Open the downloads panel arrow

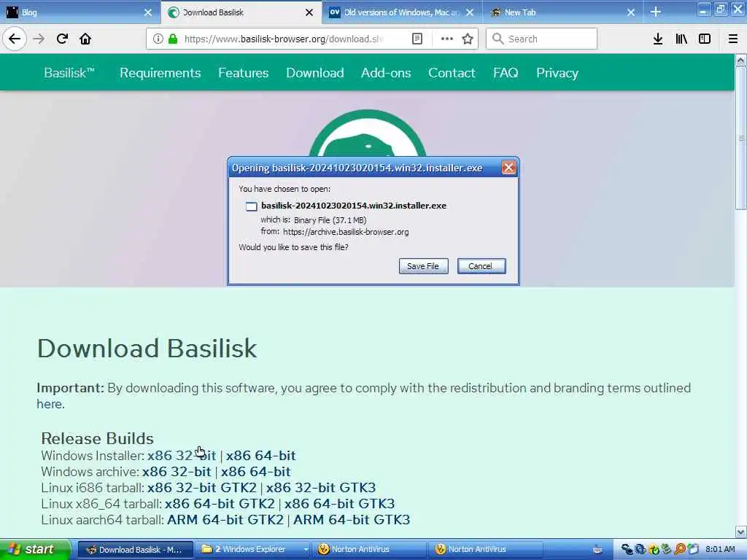click(x=658, y=39)
